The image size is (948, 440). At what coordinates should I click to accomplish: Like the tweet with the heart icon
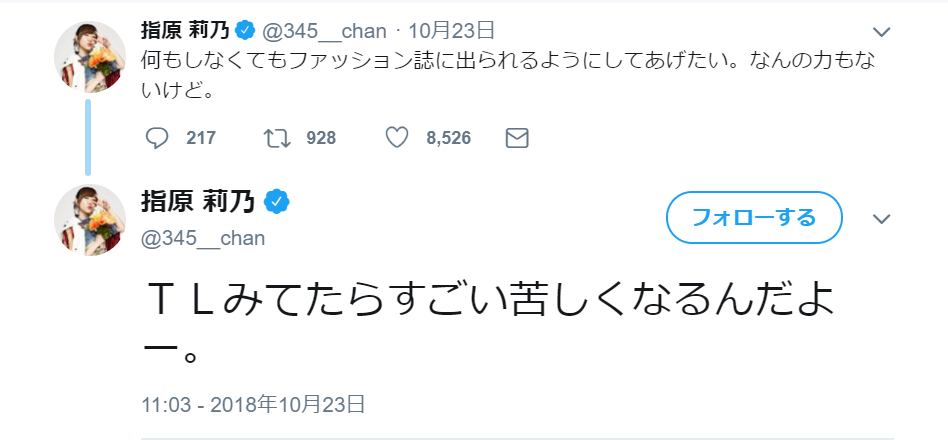point(397,138)
